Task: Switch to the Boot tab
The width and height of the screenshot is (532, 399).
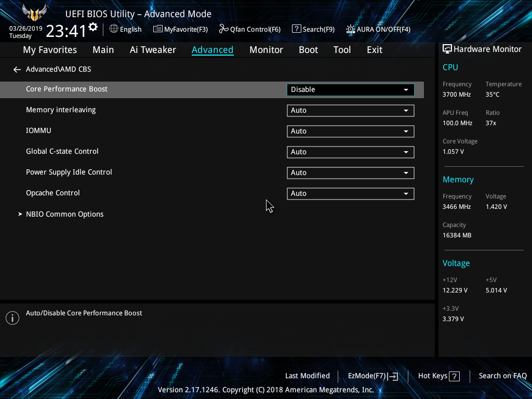Action: pos(308,50)
